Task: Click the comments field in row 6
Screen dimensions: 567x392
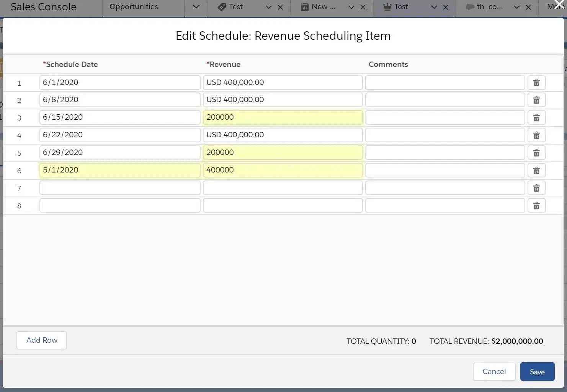Action: tap(445, 171)
